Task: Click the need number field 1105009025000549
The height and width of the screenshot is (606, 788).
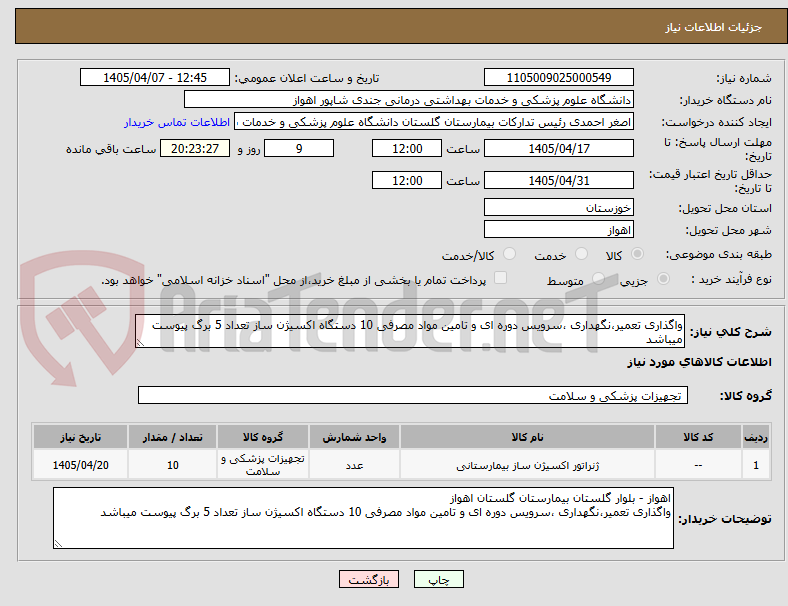Action: click(558, 77)
